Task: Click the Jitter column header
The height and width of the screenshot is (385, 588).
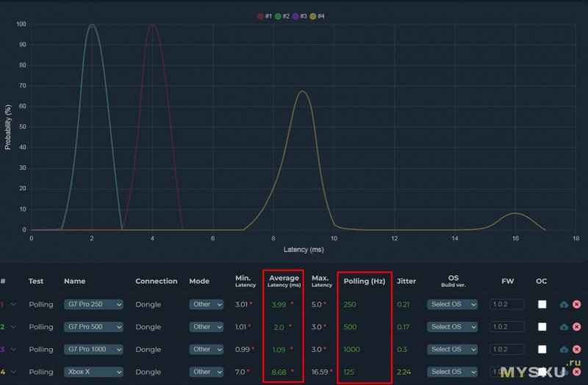Action: [406, 281]
